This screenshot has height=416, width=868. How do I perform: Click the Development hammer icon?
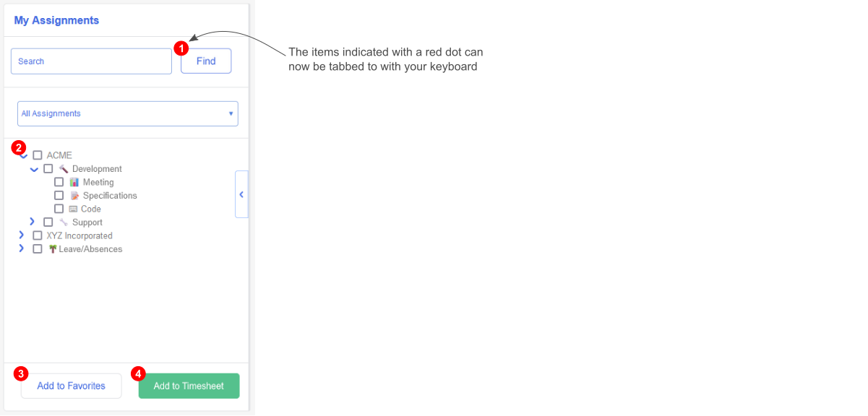pyautogui.click(x=64, y=169)
